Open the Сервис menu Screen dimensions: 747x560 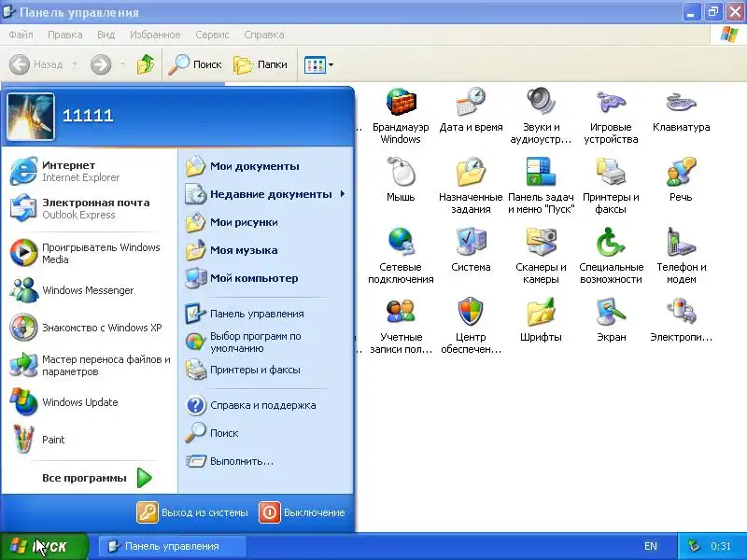(x=212, y=35)
